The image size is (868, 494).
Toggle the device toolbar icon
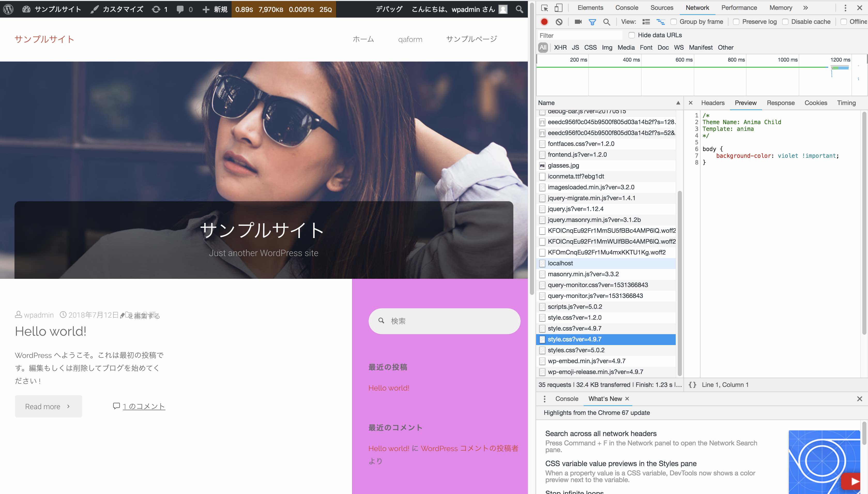pyautogui.click(x=558, y=8)
